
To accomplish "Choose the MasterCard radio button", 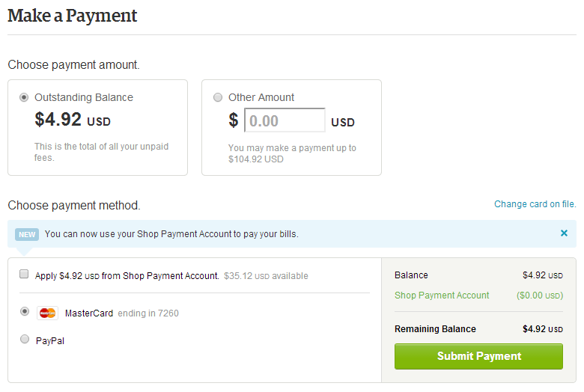I will click(x=25, y=312).
